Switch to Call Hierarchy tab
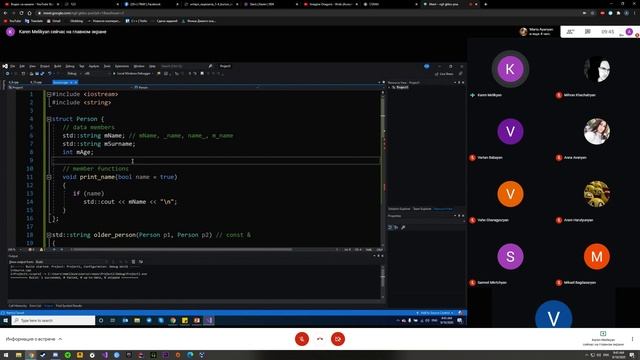Image resolution: width=640 pixels, height=360 pixels. coord(18,306)
